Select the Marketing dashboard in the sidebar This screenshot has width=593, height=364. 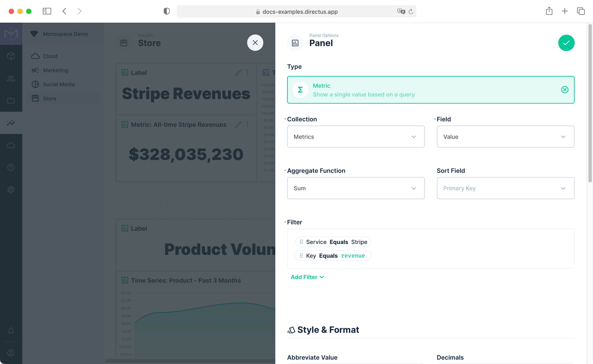[x=55, y=70]
